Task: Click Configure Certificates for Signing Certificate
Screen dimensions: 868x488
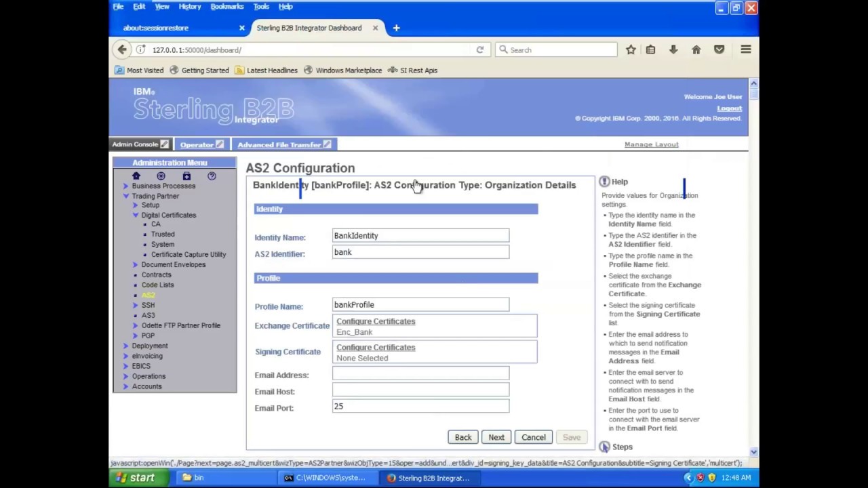Action: coord(376,347)
